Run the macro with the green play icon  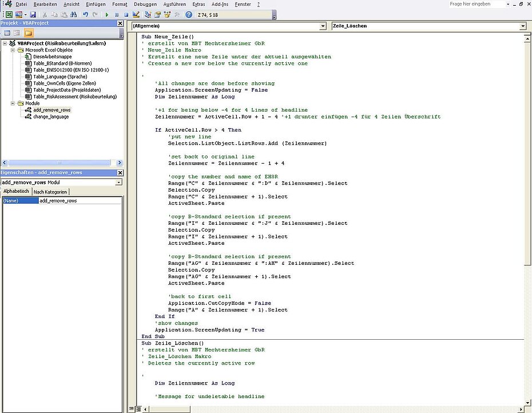[x=107, y=15]
